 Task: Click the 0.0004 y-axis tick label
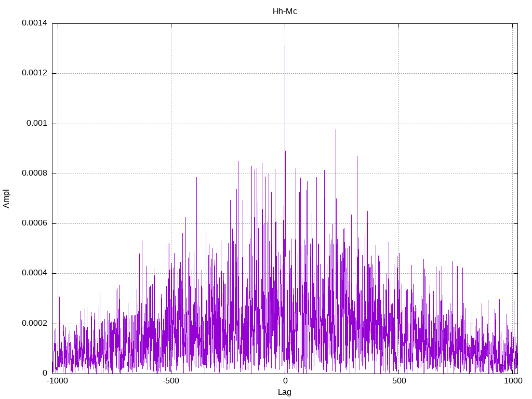pos(34,273)
